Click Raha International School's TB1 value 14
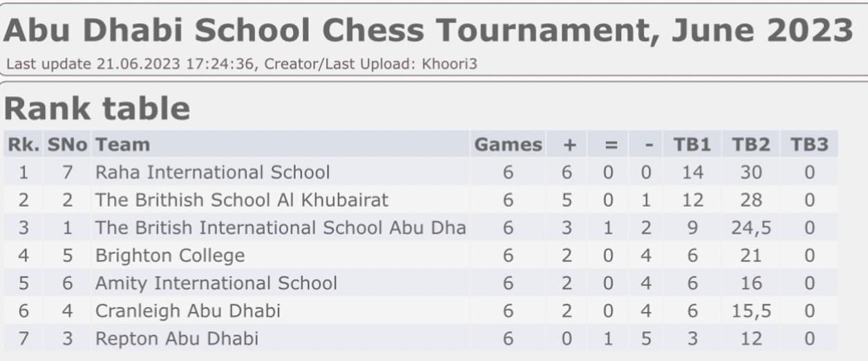Image resolution: width=868 pixels, height=361 pixels. [x=692, y=172]
